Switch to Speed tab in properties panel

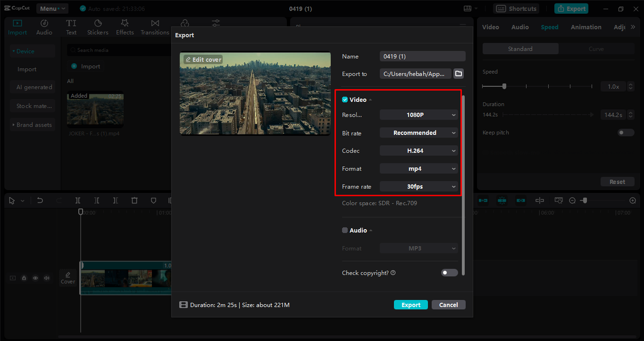(549, 27)
